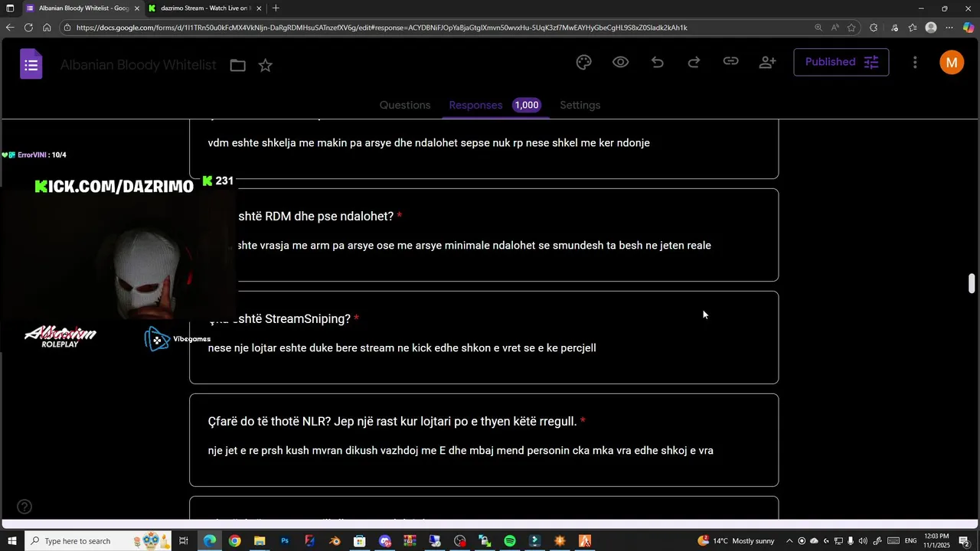Reload the current page

click(x=28, y=28)
